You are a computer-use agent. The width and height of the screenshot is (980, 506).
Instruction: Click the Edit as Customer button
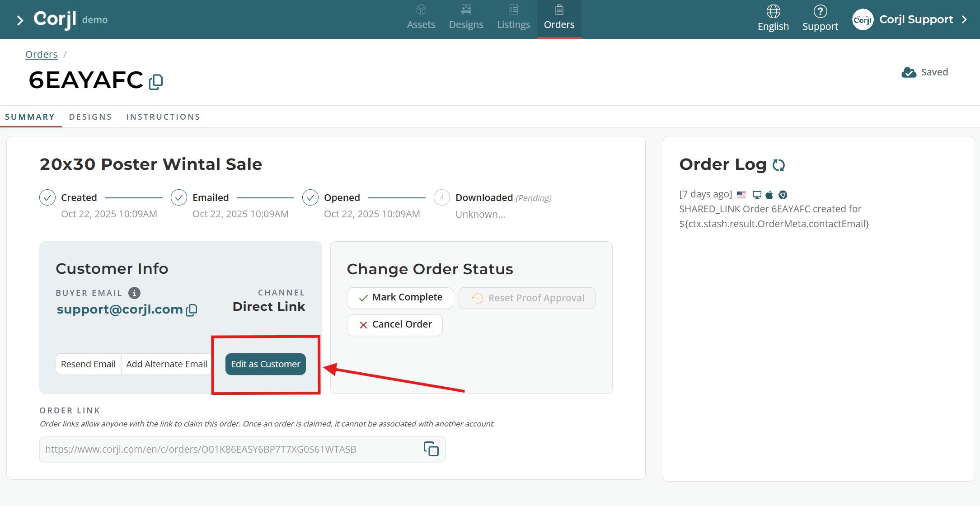tap(265, 364)
